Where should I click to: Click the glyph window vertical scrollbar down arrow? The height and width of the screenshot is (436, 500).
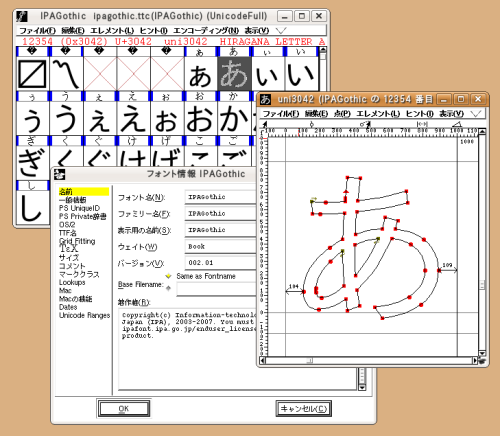tap(482, 353)
